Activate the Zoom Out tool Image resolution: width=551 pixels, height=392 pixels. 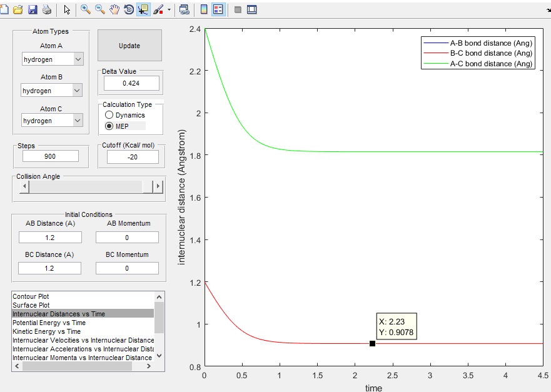coord(100,9)
